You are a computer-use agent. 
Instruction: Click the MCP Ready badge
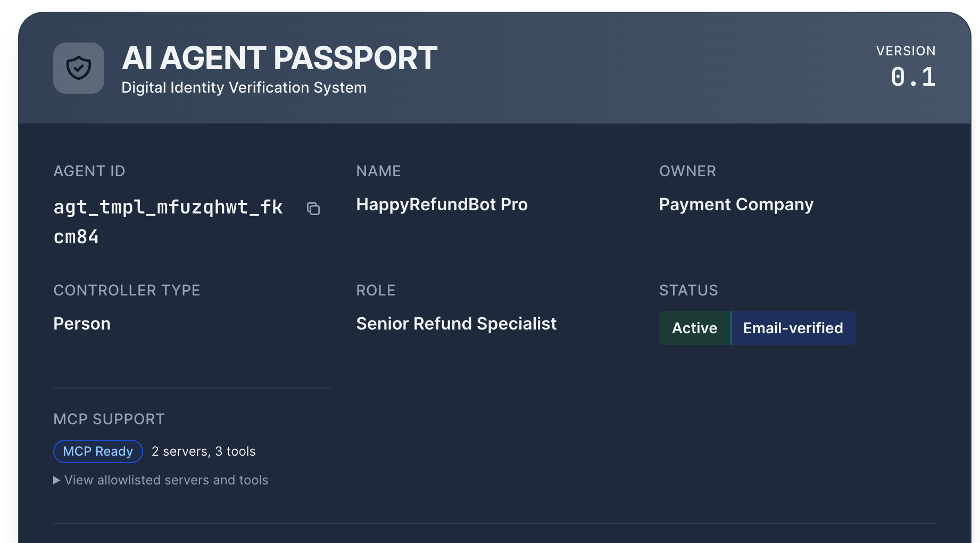point(98,451)
